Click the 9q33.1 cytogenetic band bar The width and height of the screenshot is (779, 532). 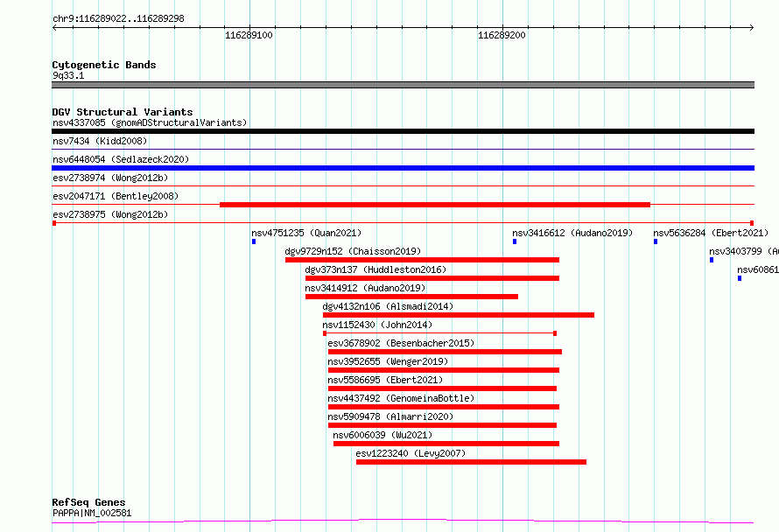coord(403,85)
